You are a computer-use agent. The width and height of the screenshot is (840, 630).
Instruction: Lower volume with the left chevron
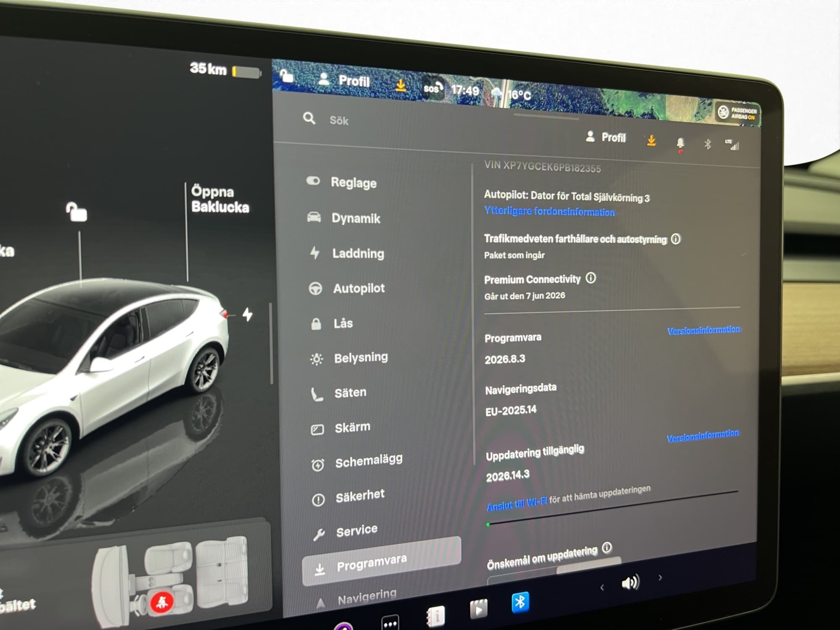(602, 588)
